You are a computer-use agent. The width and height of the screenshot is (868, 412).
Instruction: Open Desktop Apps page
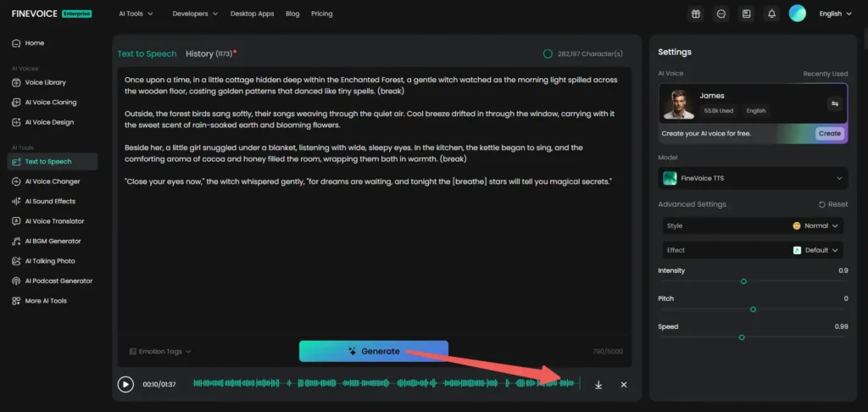[252, 14]
